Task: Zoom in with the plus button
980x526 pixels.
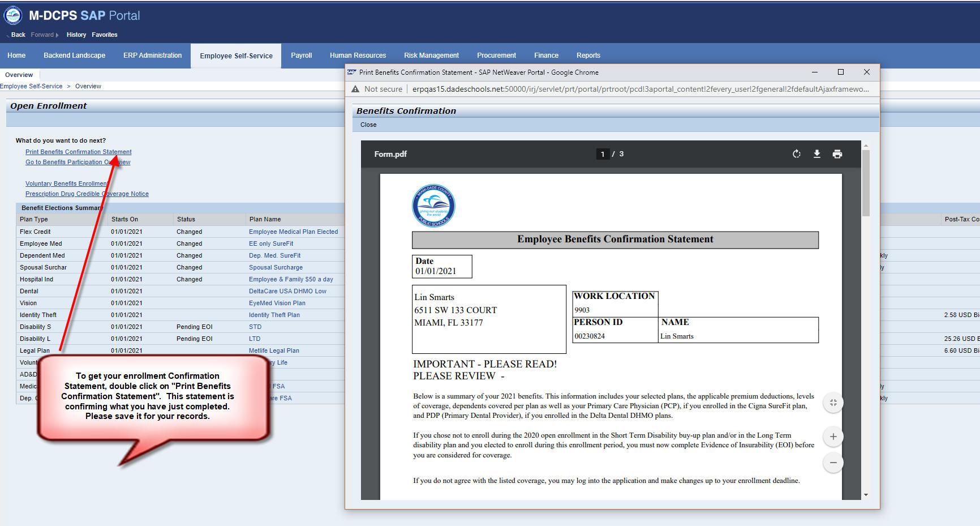Action: pos(833,437)
